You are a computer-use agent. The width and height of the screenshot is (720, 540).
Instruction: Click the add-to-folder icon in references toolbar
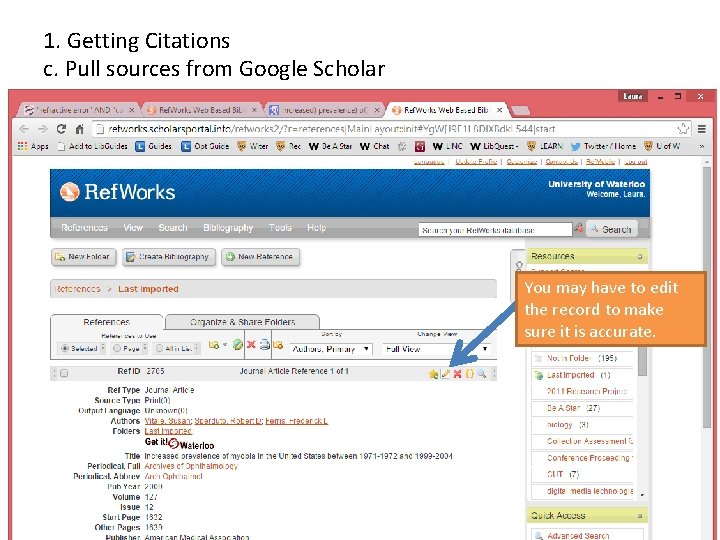[214, 344]
